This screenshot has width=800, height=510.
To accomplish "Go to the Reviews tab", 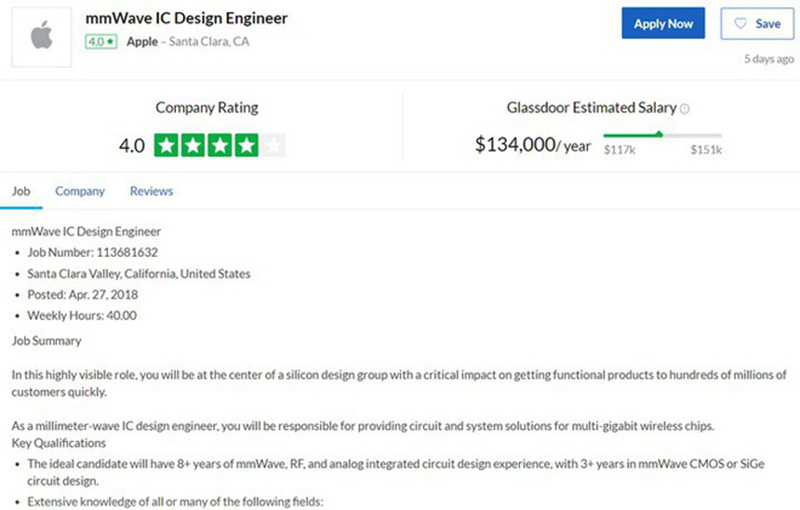I will [151, 191].
